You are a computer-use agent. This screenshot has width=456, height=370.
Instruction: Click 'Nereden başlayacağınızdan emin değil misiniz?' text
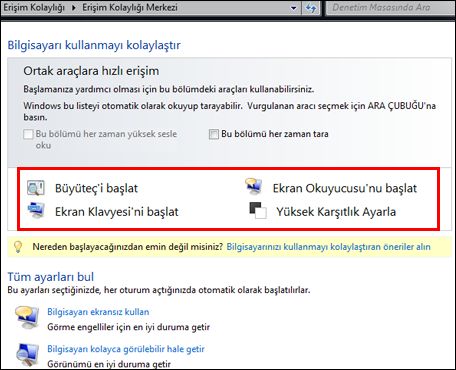[x=128, y=247]
